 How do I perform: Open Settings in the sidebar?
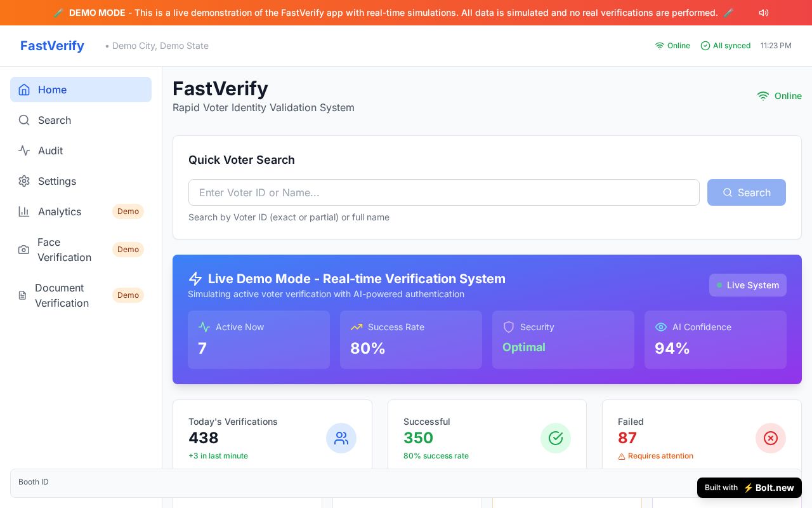tap(81, 181)
